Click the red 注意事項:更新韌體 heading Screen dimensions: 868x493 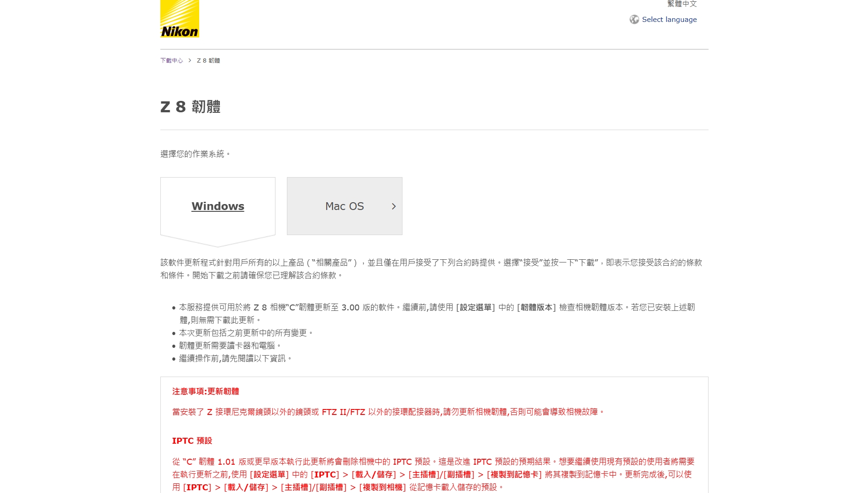tap(206, 392)
